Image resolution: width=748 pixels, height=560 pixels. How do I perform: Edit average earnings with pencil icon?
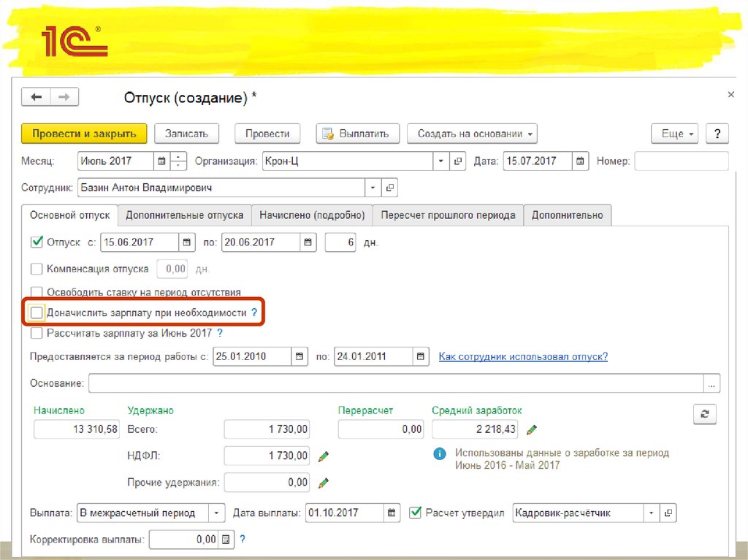[532, 429]
